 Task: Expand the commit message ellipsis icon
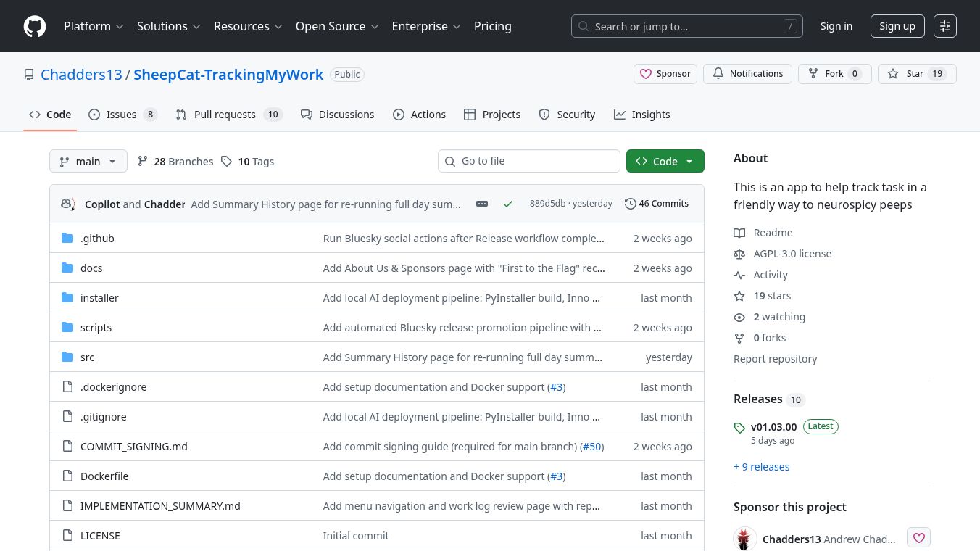tap(482, 204)
